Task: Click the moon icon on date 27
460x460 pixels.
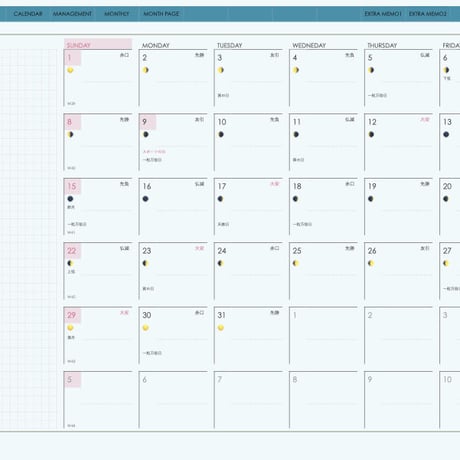Action: [446, 263]
